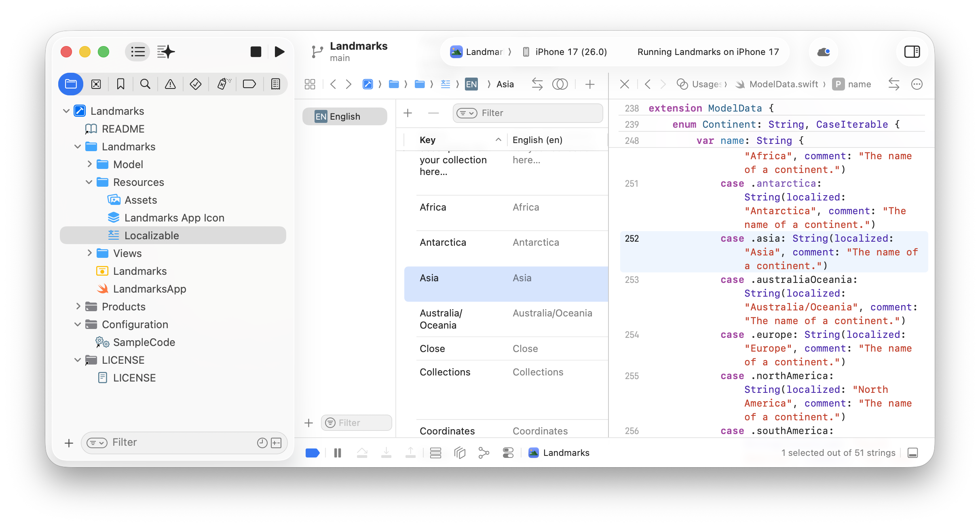
Task: Toggle the debug area panel
Action: point(913,453)
